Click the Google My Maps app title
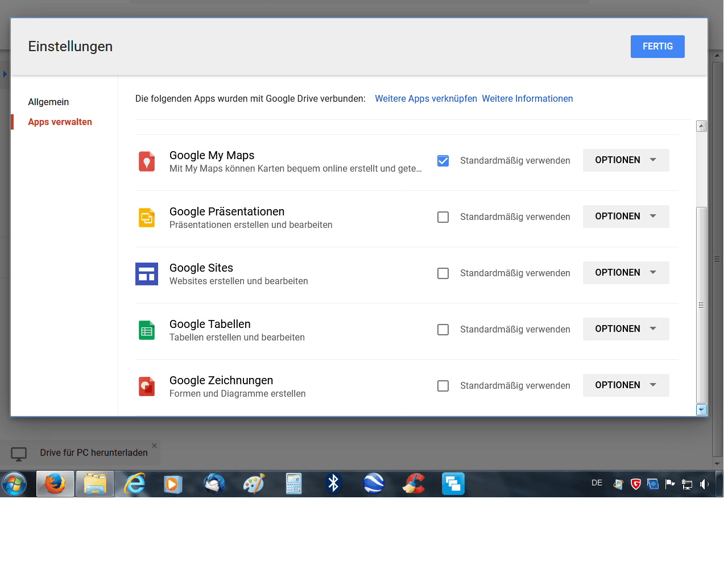The width and height of the screenshot is (728, 582). pos(212,156)
